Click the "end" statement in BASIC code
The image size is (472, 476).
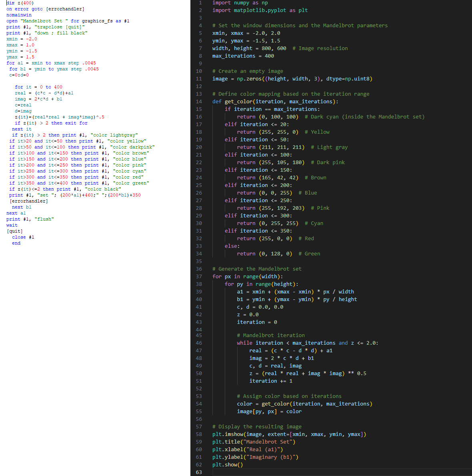[x=16, y=243]
